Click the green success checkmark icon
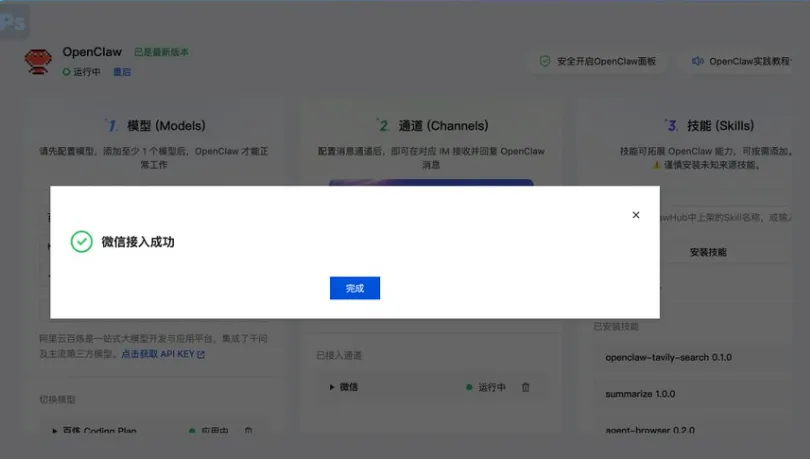 tap(82, 242)
